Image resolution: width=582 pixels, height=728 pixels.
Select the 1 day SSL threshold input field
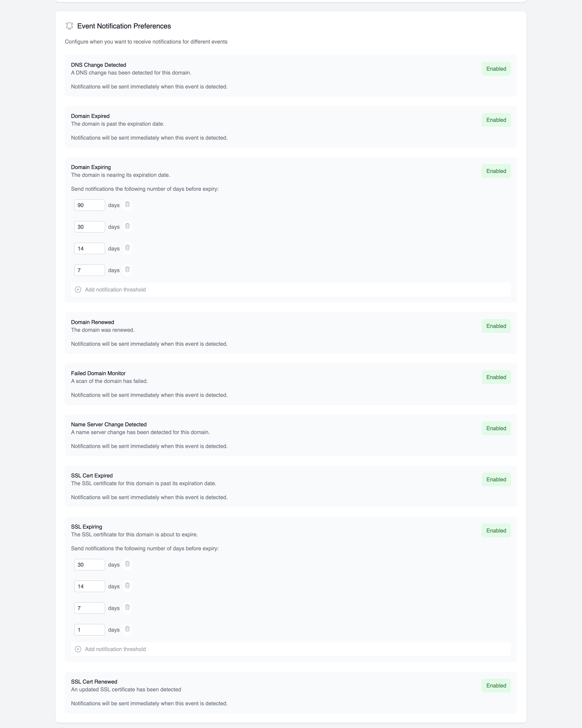pyautogui.click(x=89, y=629)
